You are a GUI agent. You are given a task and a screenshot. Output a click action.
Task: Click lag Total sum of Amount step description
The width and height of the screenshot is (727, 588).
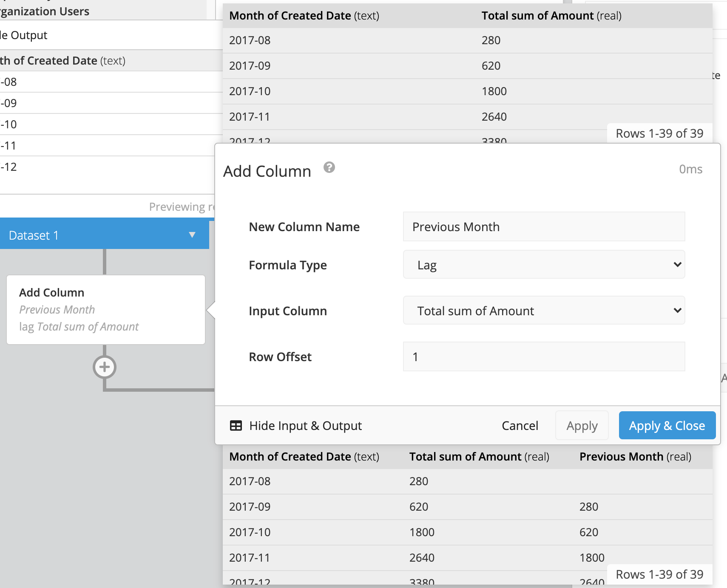point(79,327)
